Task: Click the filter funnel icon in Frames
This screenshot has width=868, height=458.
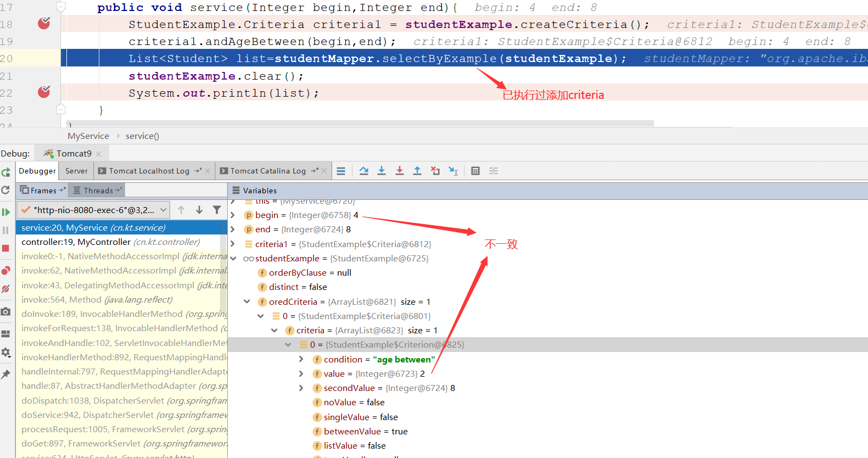Action: 217,210
